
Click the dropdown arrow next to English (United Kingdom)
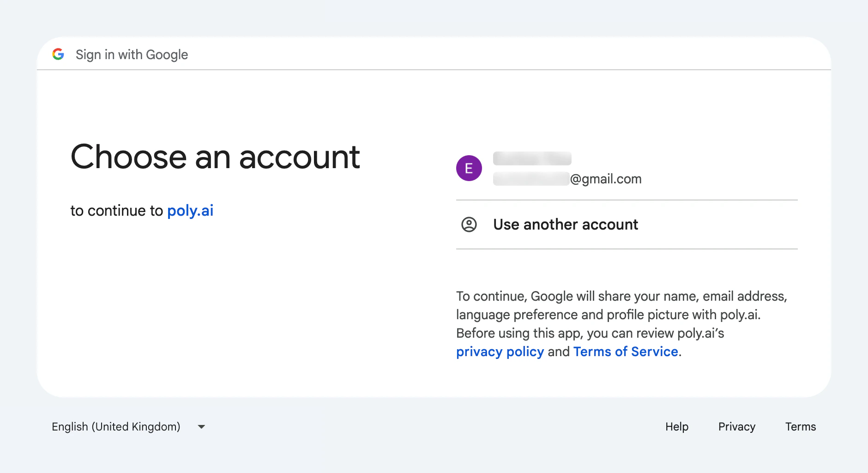[x=201, y=427]
